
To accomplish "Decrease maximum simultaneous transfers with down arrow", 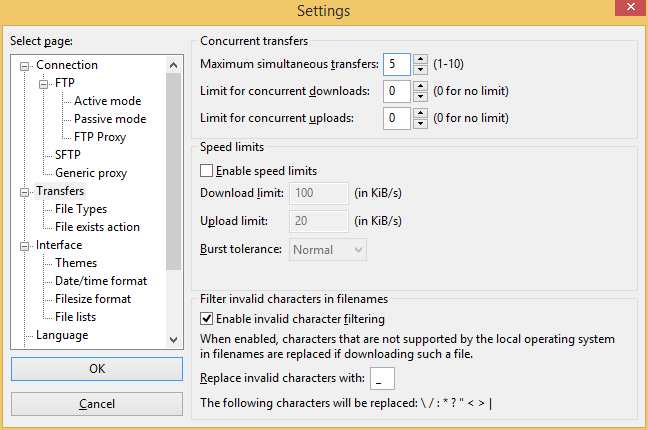I will 420,69.
